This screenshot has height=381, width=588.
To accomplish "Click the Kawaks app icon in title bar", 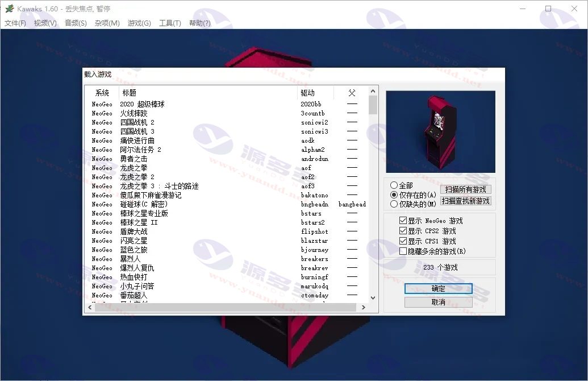I will pos(9,9).
